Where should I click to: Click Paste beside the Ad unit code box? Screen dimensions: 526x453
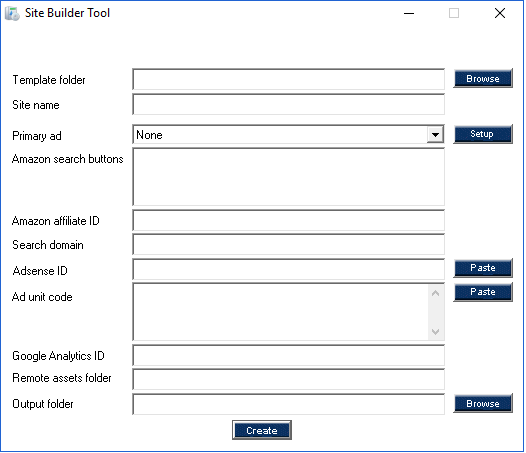coord(483,292)
